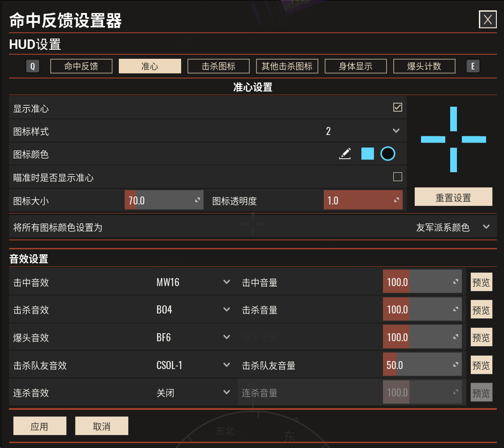Viewport: 504px width, 448px height.
Task: Click expand arrows in 图标大小 slider
Action: (x=197, y=200)
